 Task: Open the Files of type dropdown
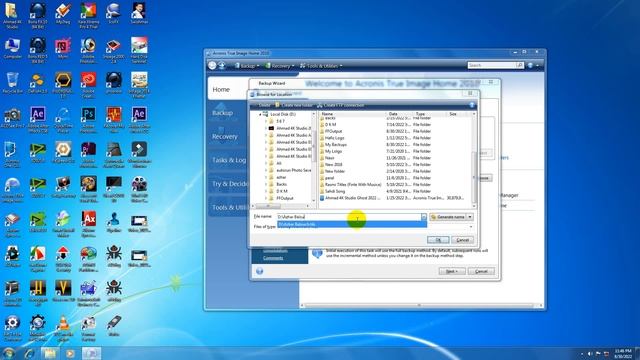coord(471,227)
